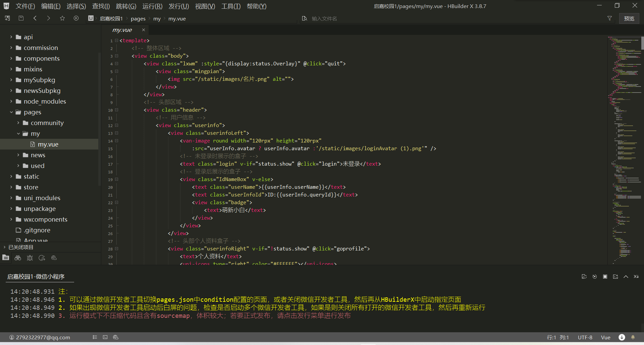This screenshot has width=644, height=345.
Task: Click the Vue language mode indicator
Action: click(605, 337)
